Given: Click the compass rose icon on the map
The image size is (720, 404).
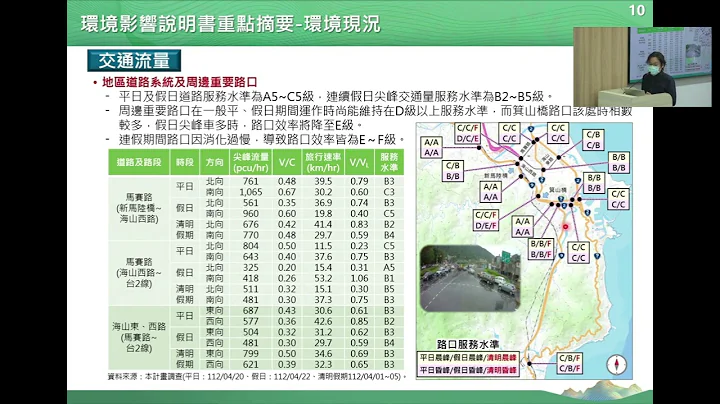Looking at the screenshot, I should tap(616, 365).
